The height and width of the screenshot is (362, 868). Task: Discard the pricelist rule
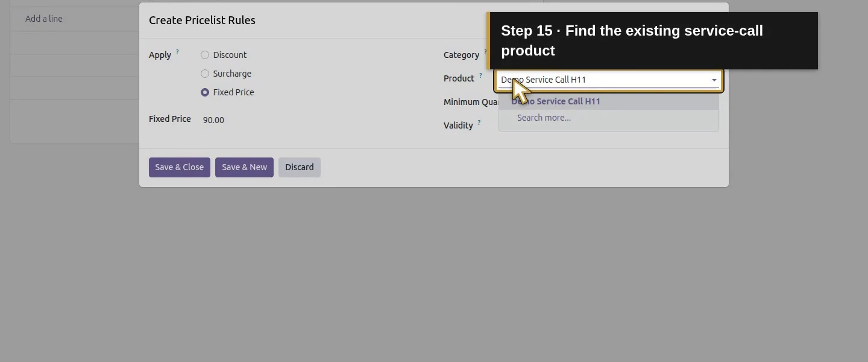pos(300,167)
